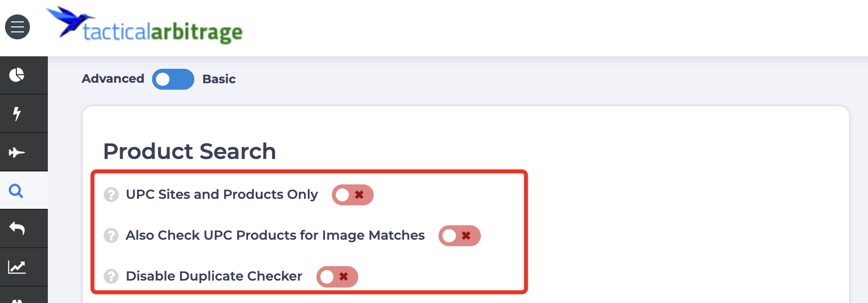This screenshot has height=303, width=868.
Task: Click help icon beside UPC Sites and Products Only
Action: [x=111, y=194]
